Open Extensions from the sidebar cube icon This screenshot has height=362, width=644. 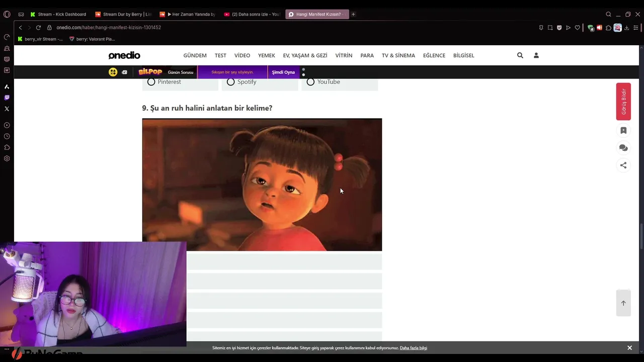pyautogui.click(x=7, y=147)
